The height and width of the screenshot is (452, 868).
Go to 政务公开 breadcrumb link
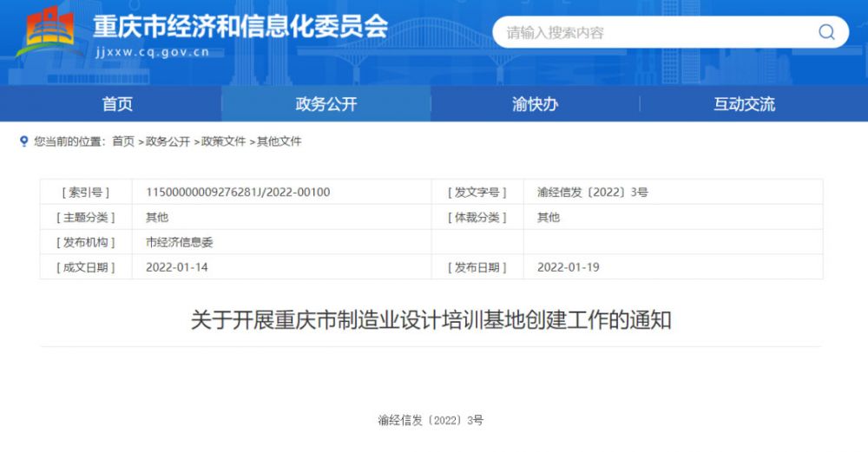coord(168,141)
